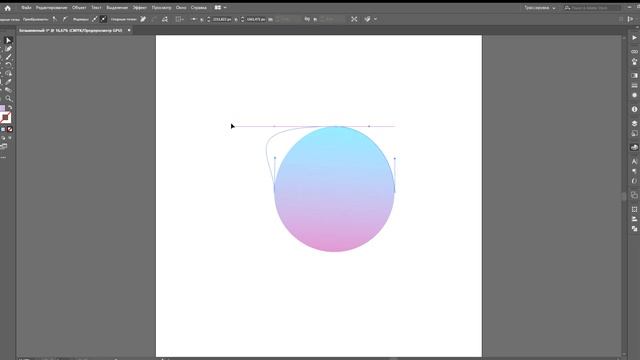Open the Трассировка workspace dropdown
Viewport: 640px width, 360px height.
point(540,8)
